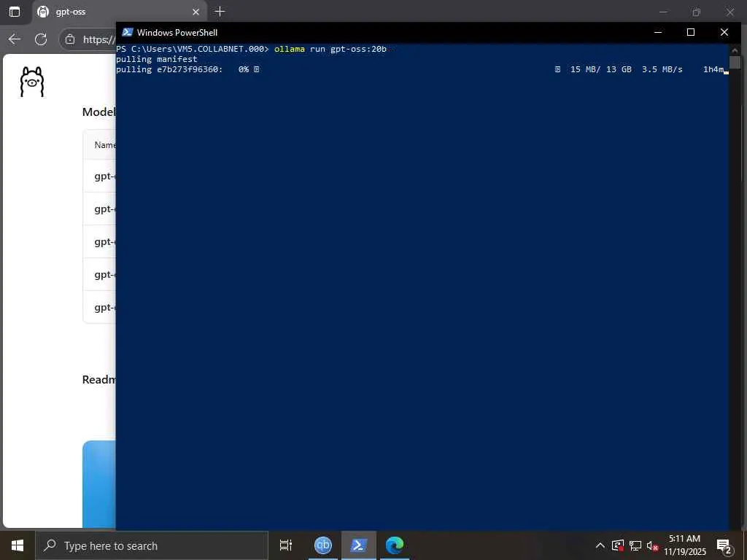Click the Edge address bar URL
Image resolution: width=747 pixels, height=560 pixels.
pos(99,39)
